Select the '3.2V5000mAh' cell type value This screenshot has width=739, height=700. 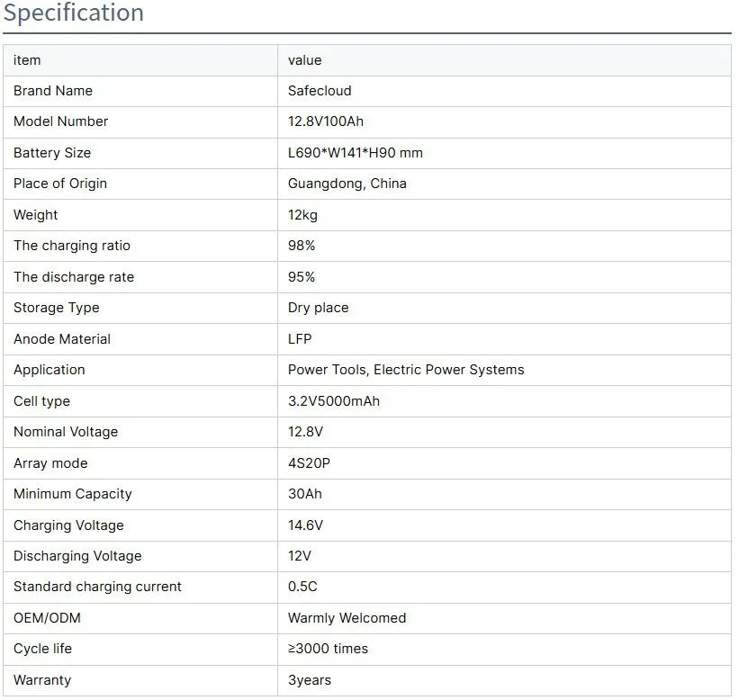coord(334,401)
